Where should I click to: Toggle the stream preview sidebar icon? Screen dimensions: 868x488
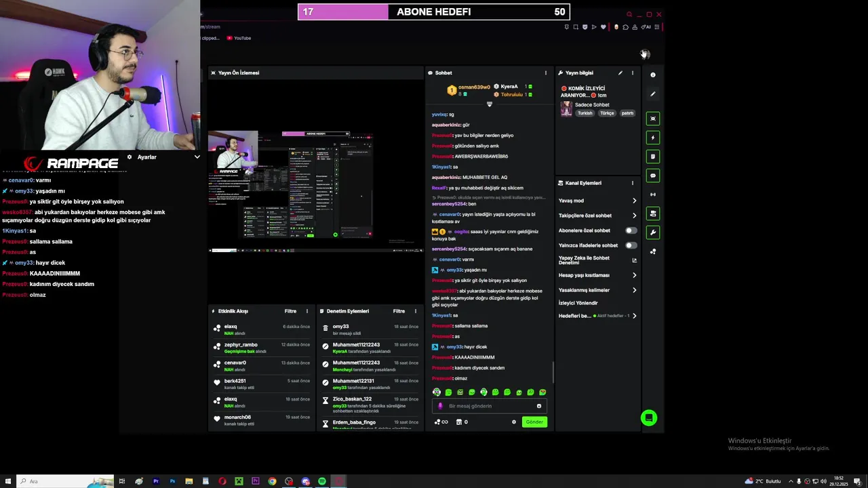[x=653, y=119]
